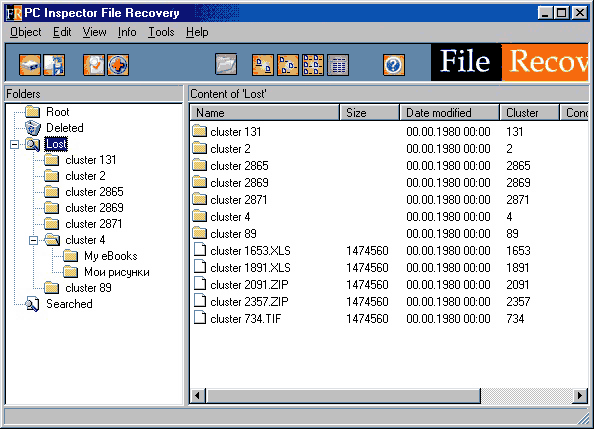Maximize the PC Inspector window

[561, 13]
